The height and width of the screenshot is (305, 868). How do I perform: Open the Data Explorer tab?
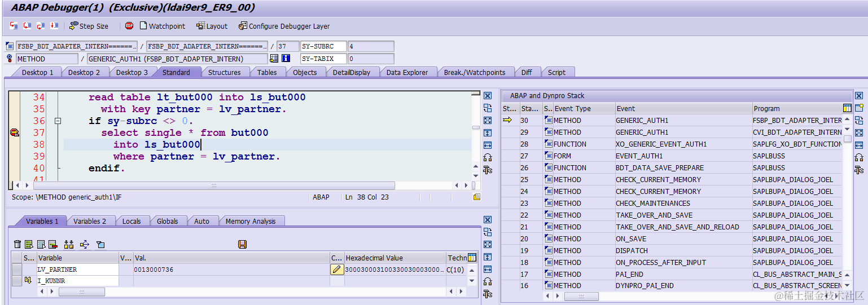(407, 72)
